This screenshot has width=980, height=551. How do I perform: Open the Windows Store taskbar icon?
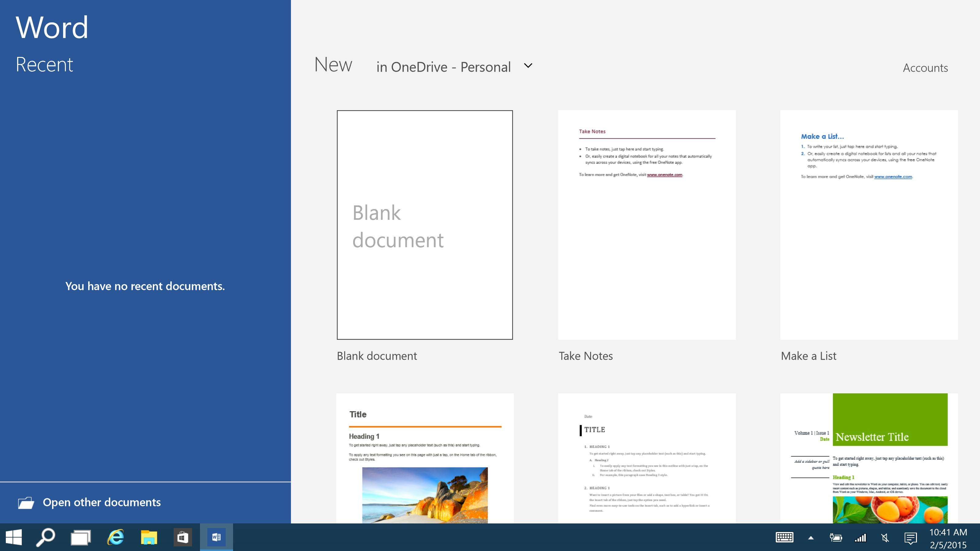tap(183, 537)
